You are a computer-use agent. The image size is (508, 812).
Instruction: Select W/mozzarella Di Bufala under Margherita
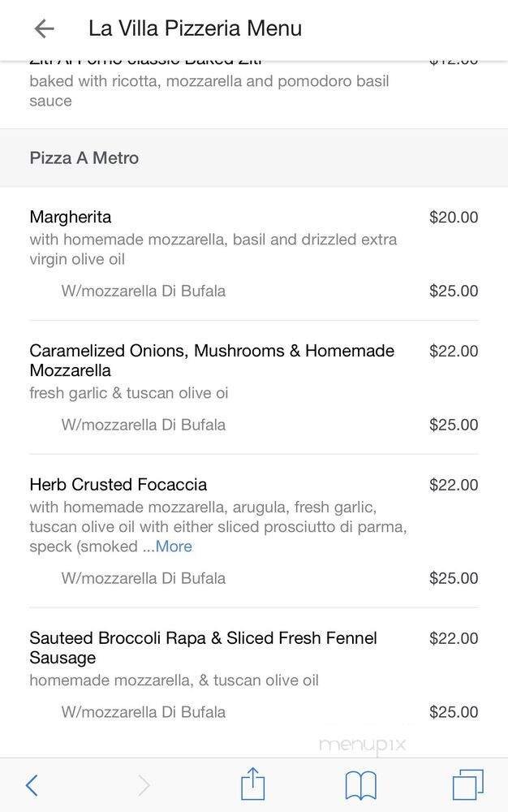[143, 290]
